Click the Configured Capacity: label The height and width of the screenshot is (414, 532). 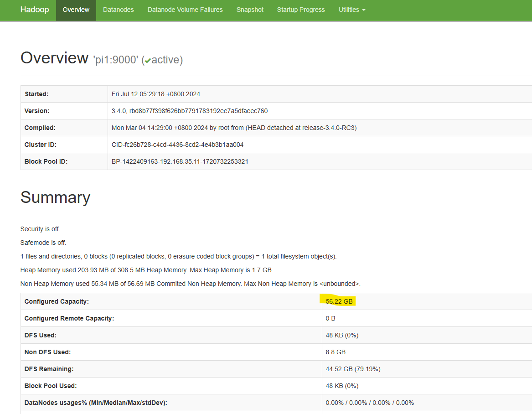[57, 301]
